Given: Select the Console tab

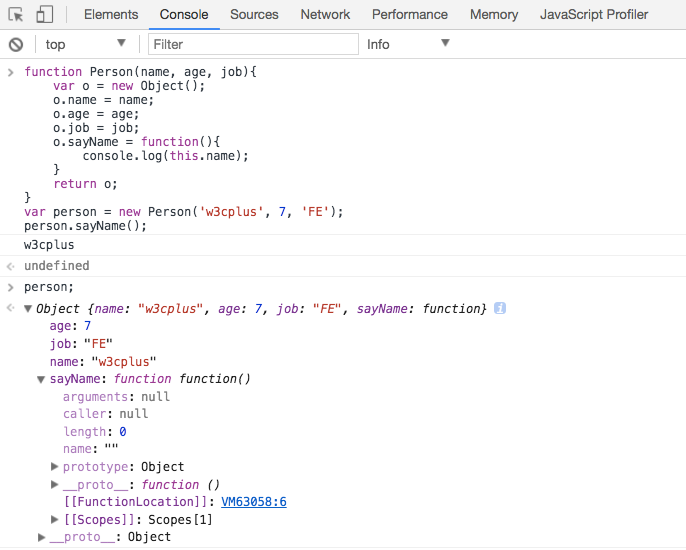Looking at the screenshot, I should tap(184, 14).
